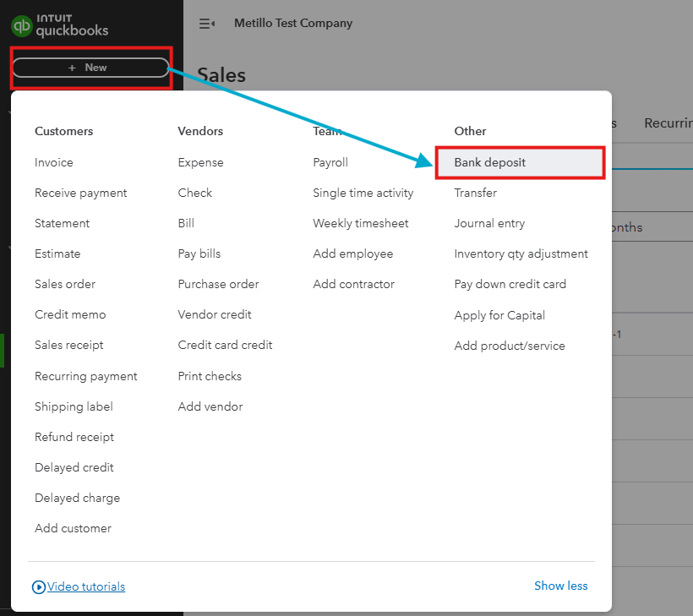The height and width of the screenshot is (616, 693).
Task: Choose Purchase order option
Action: (x=218, y=284)
